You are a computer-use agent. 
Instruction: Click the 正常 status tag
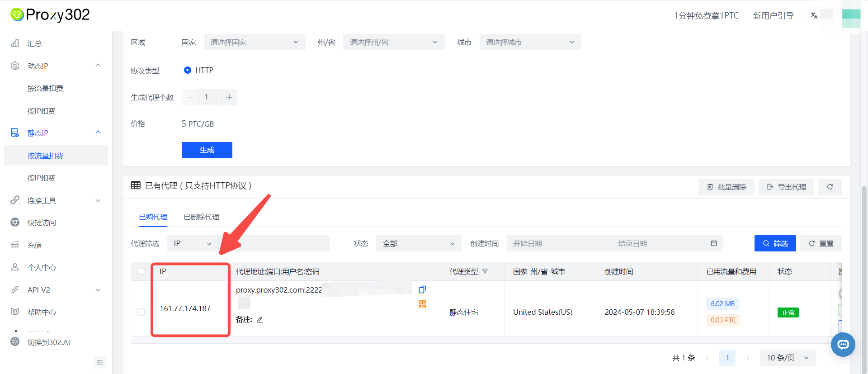point(788,312)
